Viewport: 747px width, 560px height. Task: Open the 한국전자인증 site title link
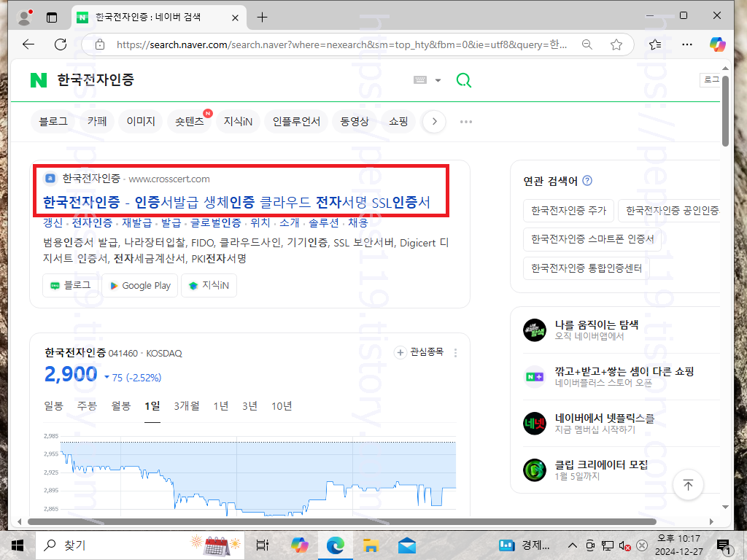click(x=236, y=203)
